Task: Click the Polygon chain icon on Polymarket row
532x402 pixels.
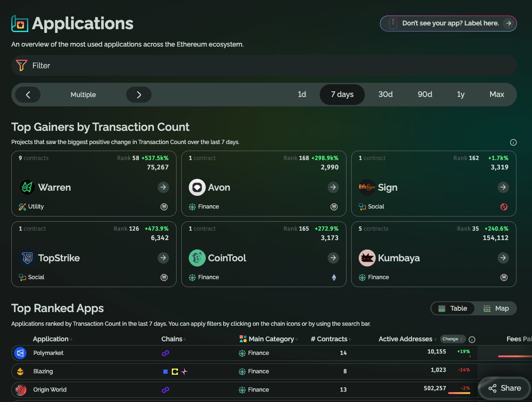Action: pyautogui.click(x=166, y=352)
